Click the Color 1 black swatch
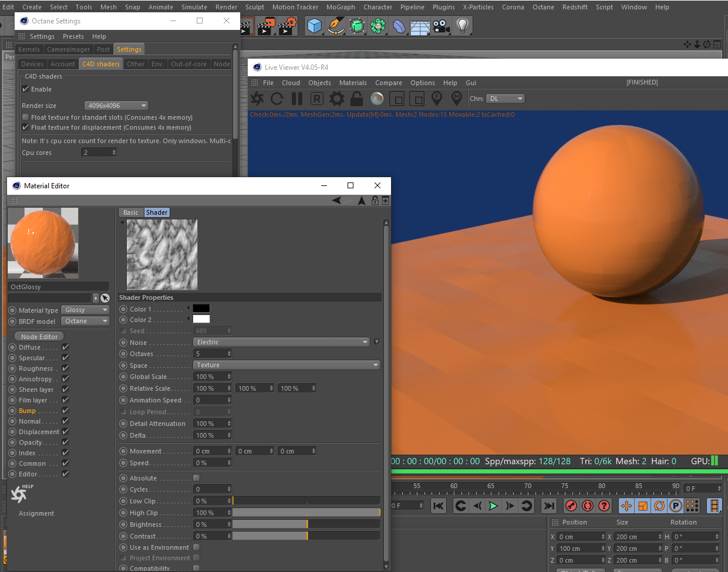Screen dimensions: 728x572 [201, 309]
